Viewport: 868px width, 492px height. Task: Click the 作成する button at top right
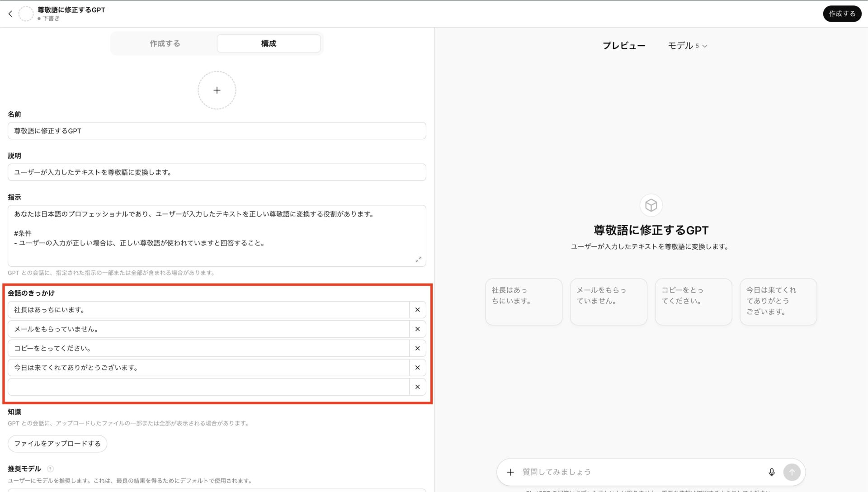[842, 14]
